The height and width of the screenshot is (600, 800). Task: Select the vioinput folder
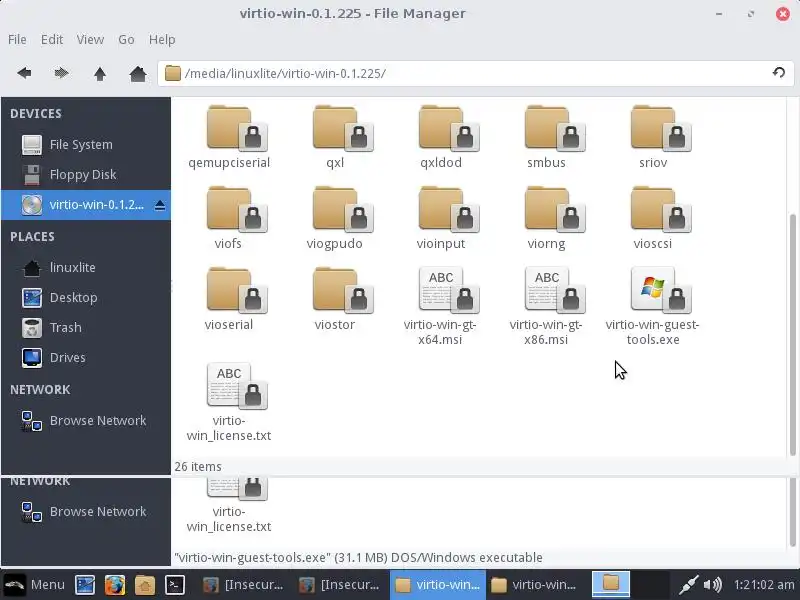point(441,218)
